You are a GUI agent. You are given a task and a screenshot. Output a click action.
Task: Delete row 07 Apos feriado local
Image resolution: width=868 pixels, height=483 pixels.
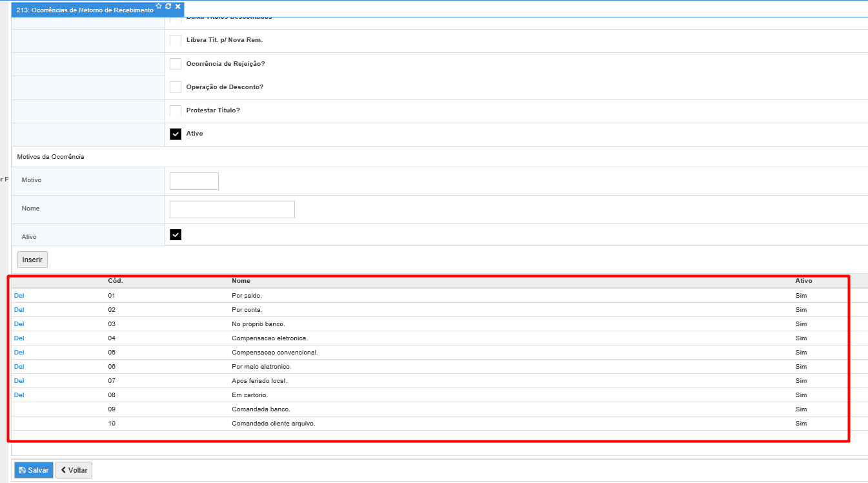19,380
